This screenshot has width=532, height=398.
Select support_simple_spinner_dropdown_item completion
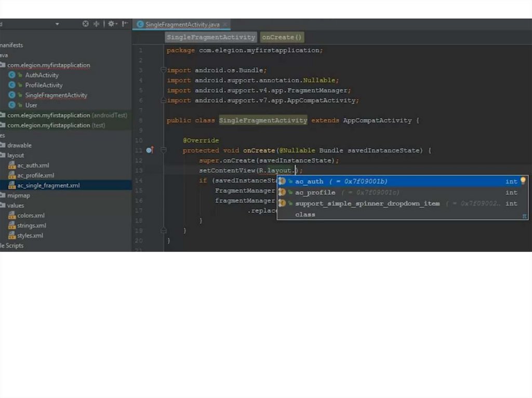pos(367,203)
